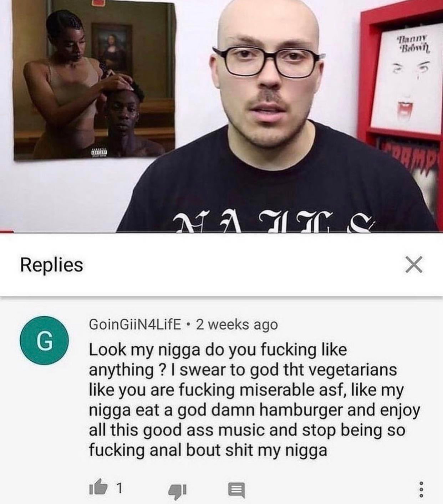Open the green G profile avatar
The image size is (443, 504).
pyautogui.click(x=45, y=340)
